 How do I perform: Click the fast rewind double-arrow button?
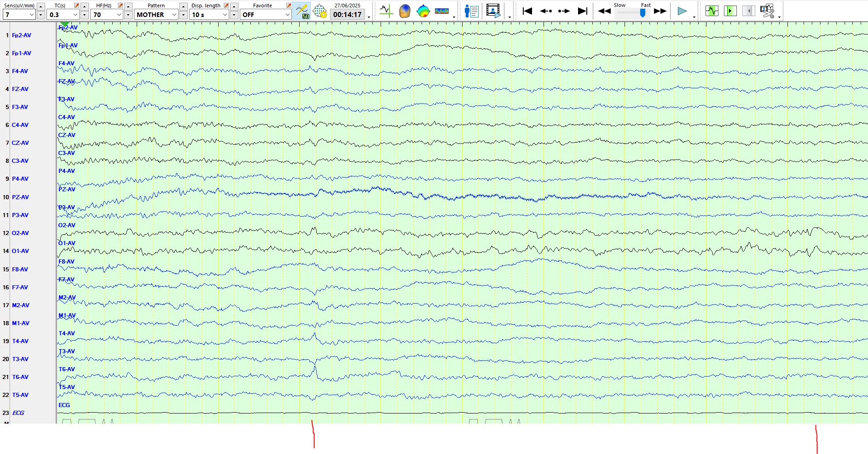click(604, 11)
